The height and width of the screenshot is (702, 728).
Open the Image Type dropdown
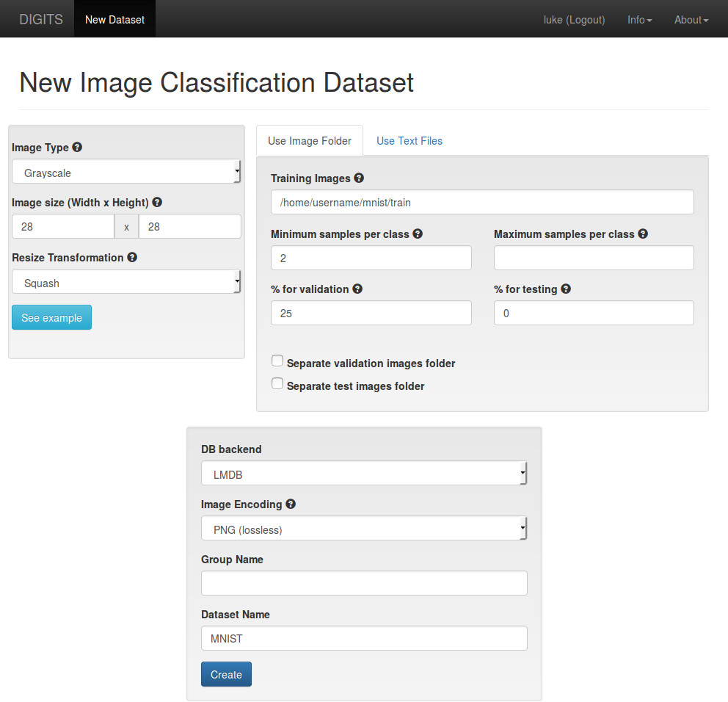125,172
